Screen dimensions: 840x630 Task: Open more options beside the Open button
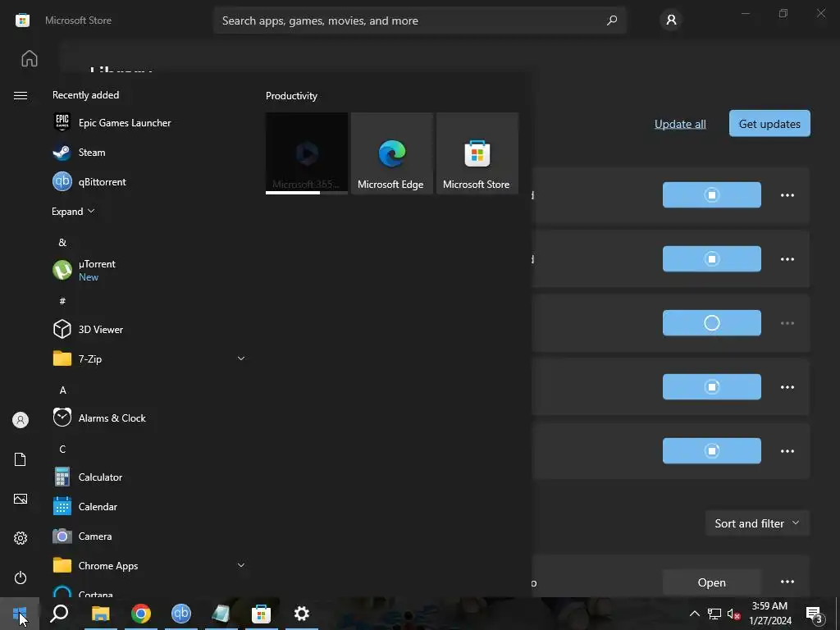(x=787, y=582)
